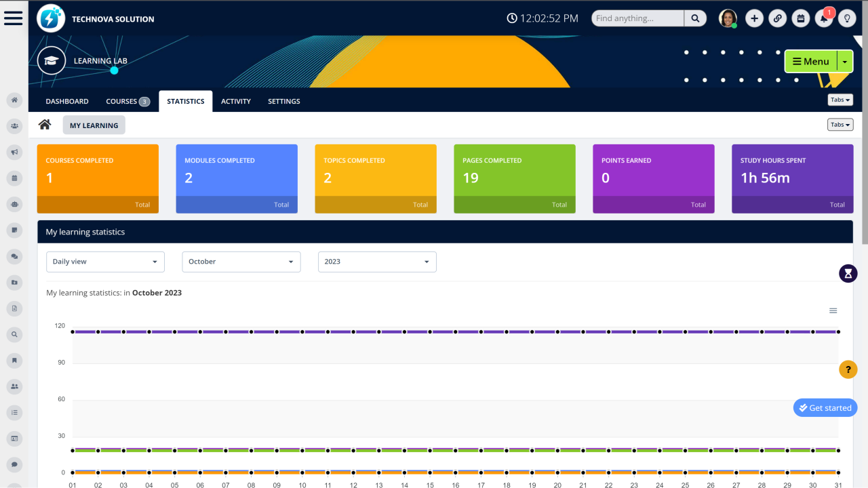Switch to the Activity tab

point(236,101)
